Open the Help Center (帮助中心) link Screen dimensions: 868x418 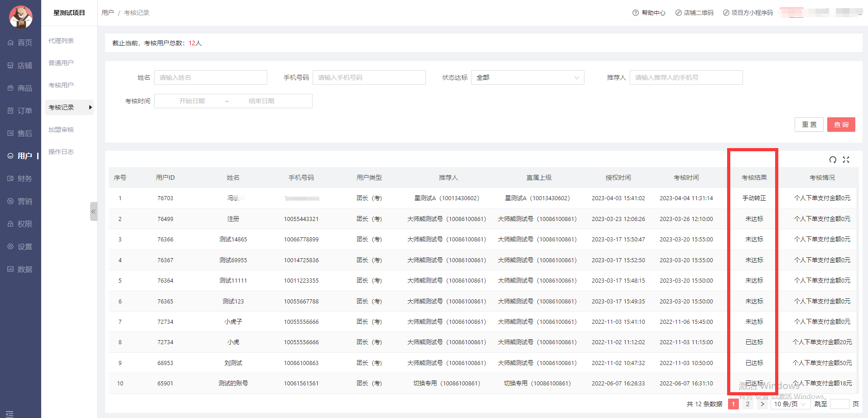(649, 13)
